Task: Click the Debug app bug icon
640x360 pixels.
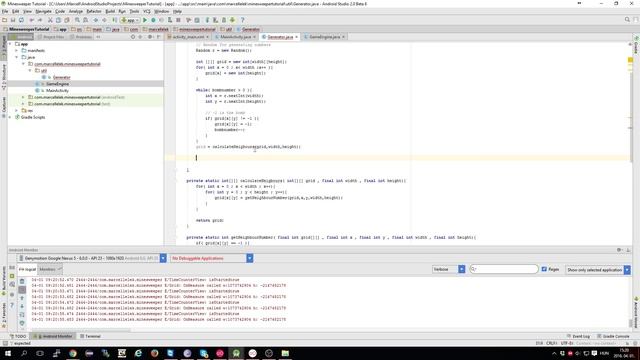Action: (x=153, y=20)
